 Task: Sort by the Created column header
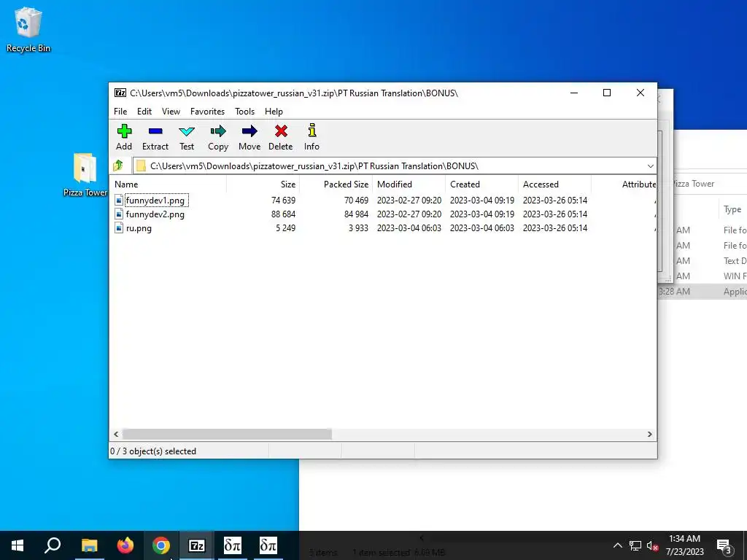pyautogui.click(x=481, y=184)
